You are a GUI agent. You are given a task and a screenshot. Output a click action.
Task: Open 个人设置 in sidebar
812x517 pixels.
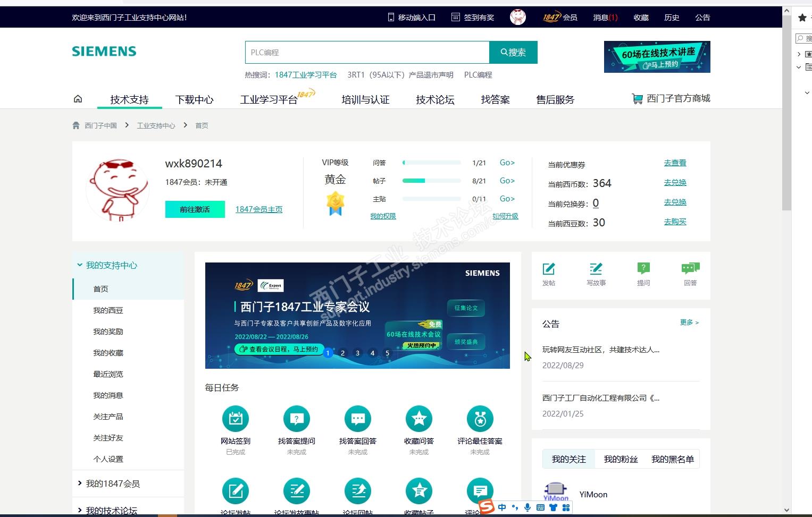pos(108,459)
